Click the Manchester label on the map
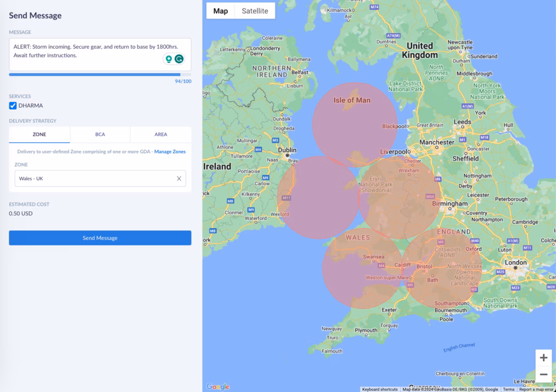Viewport: 556px width, 392px height. [x=437, y=142]
